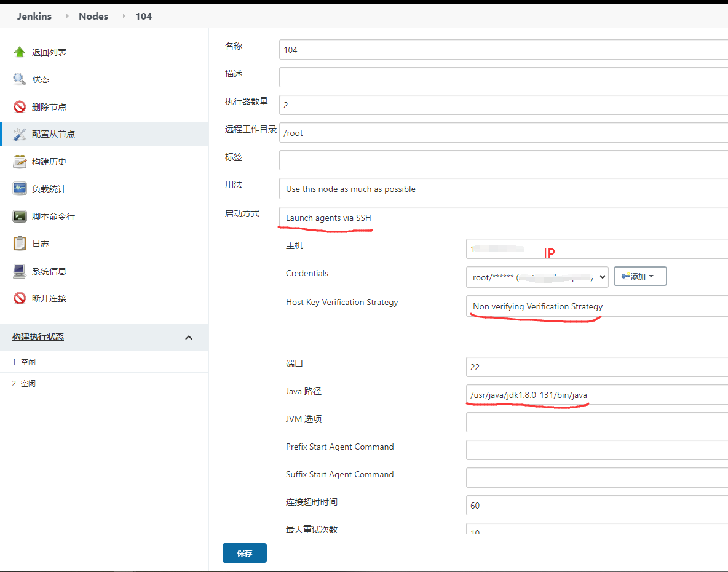
Task: Open 负载统计 page
Action: click(49, 189)
